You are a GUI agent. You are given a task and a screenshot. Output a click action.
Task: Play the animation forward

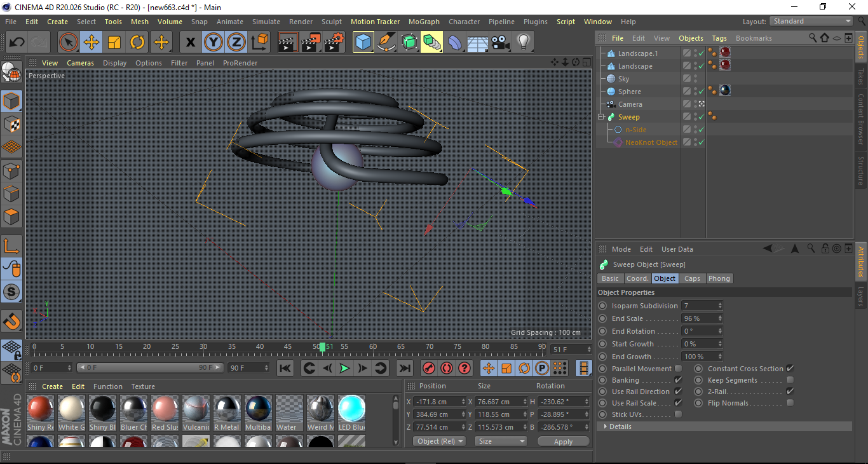click(x=344, y=368)
